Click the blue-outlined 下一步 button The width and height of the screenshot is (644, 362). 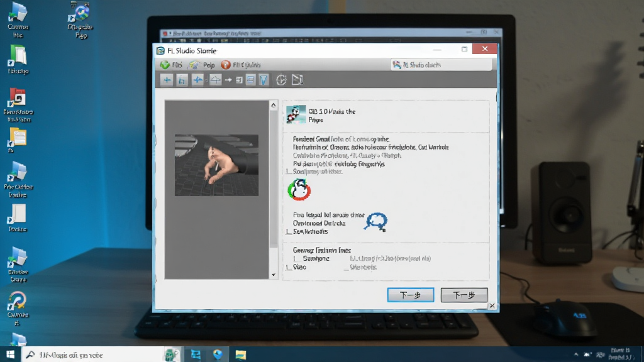(x=410, y=295)
